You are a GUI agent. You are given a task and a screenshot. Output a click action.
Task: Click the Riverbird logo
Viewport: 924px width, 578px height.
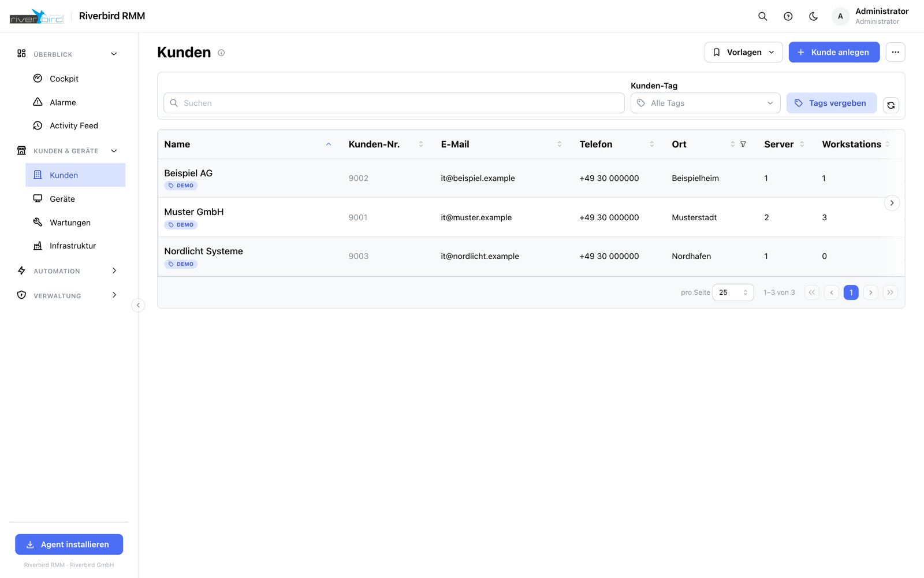pyautogui.click(x=36, y=16)
